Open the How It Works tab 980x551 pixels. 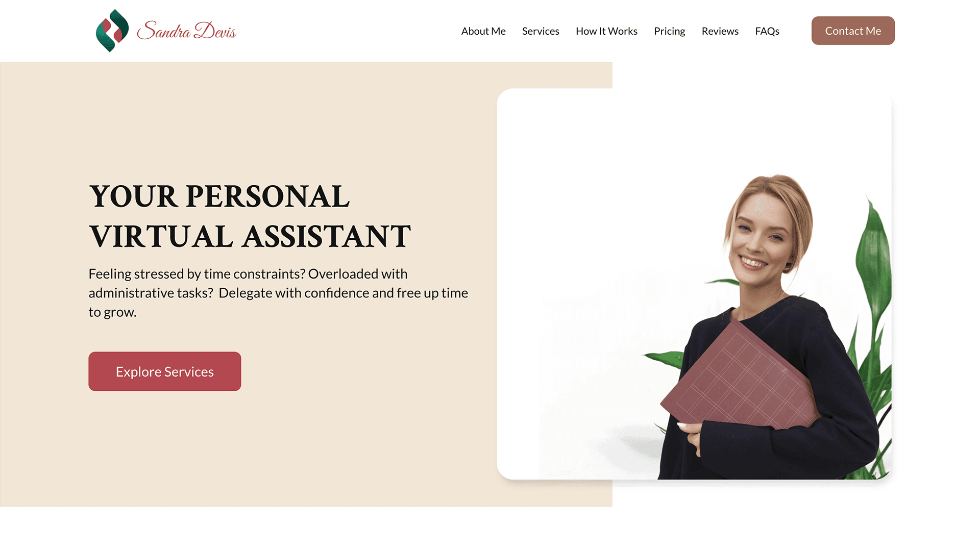(x=606, y=31)
